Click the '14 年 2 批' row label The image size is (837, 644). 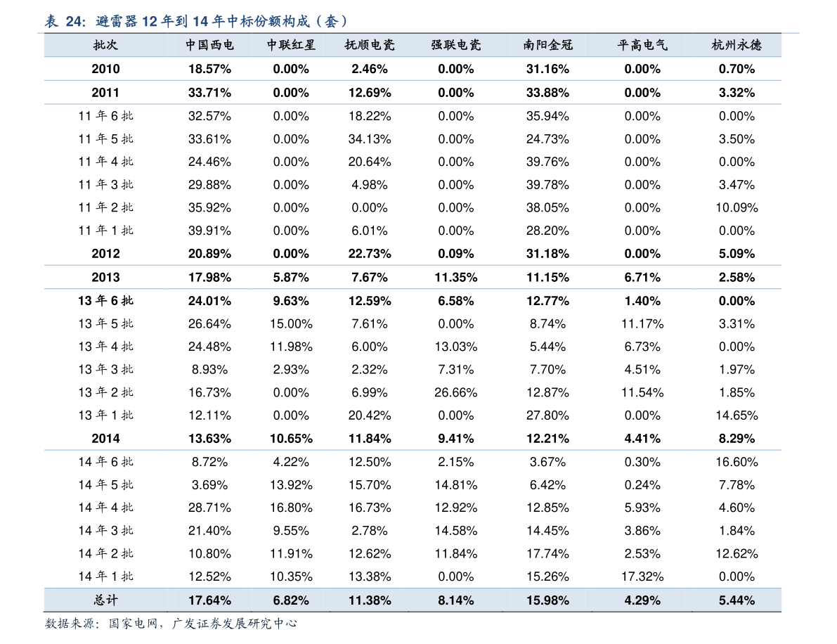pyautogui.click(x=105, y=554)
